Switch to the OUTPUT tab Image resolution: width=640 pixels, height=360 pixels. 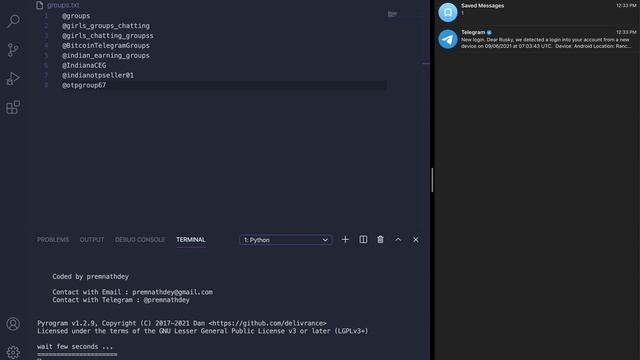coord(92,240)
